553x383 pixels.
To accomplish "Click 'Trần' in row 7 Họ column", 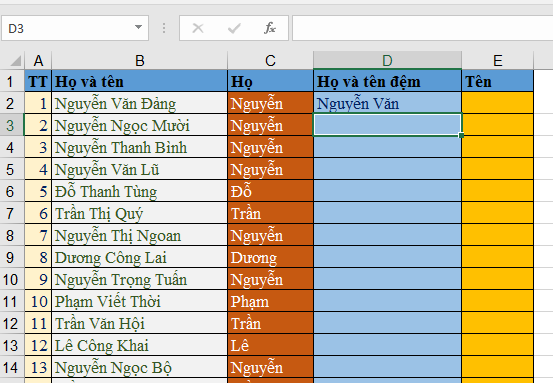I will tap(271, 213).
